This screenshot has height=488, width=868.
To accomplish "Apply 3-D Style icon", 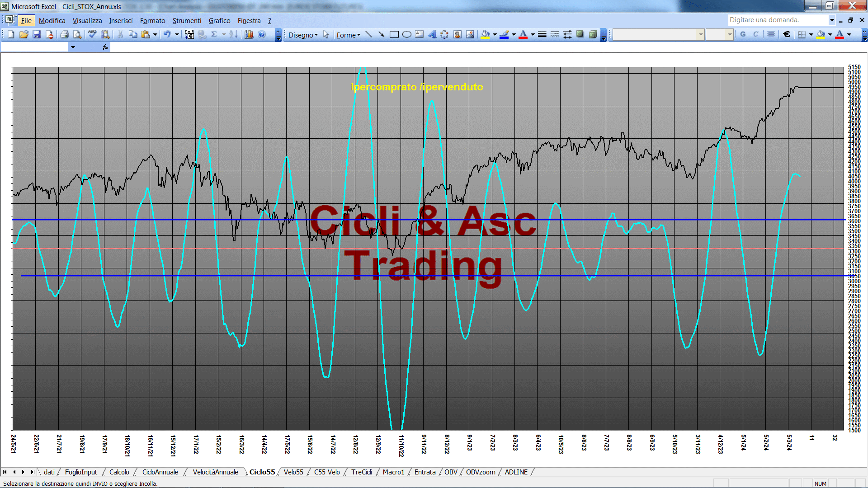I will [593, 35].
